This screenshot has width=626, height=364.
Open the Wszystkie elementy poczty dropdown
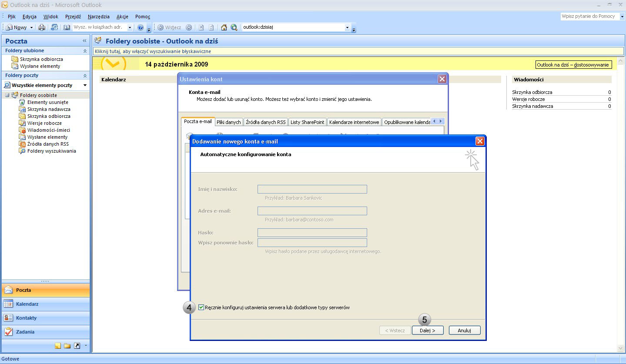(85, 85)
